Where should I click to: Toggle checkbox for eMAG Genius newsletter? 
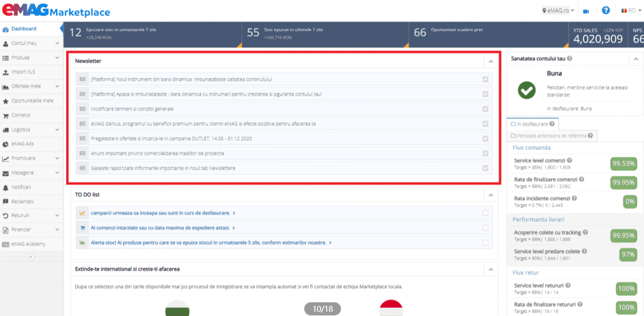click(485, 124)
